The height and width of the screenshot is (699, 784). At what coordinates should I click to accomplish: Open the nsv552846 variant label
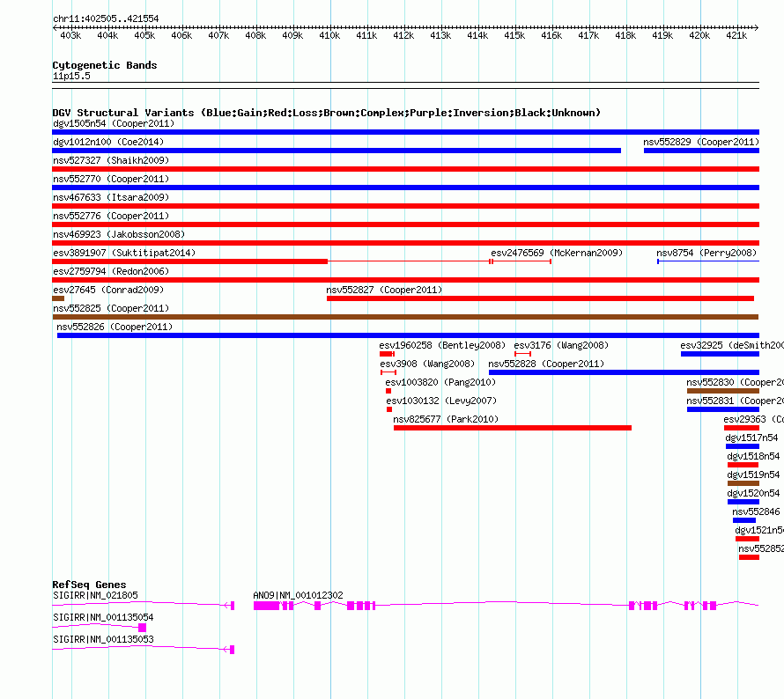[756, 511]
